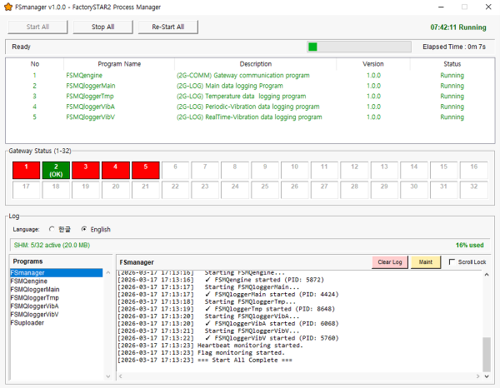This screenshot has width=500, height=388.
Task: Close the FSmanager window
Action: (x=488, y=7)
